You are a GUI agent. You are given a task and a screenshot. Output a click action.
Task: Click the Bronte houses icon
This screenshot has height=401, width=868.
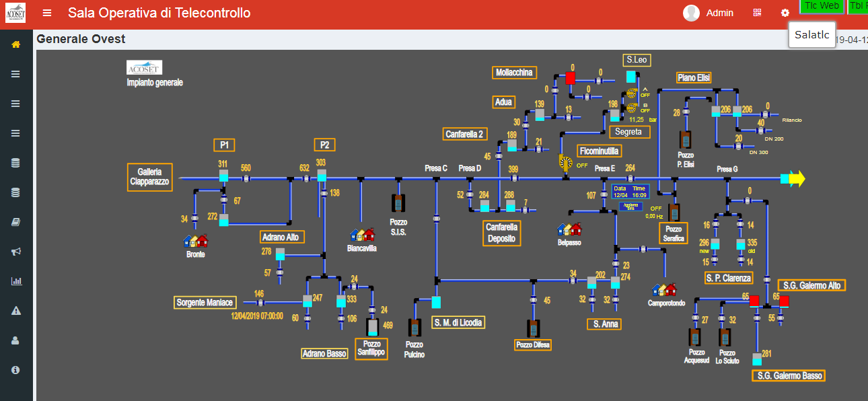pyautogui.click(x=196, y=241)
